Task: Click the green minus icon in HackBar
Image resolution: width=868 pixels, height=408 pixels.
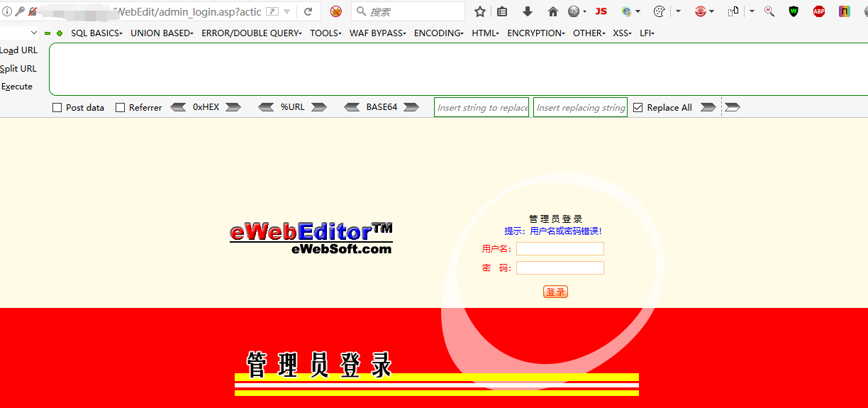Action: tap(48, 33)
